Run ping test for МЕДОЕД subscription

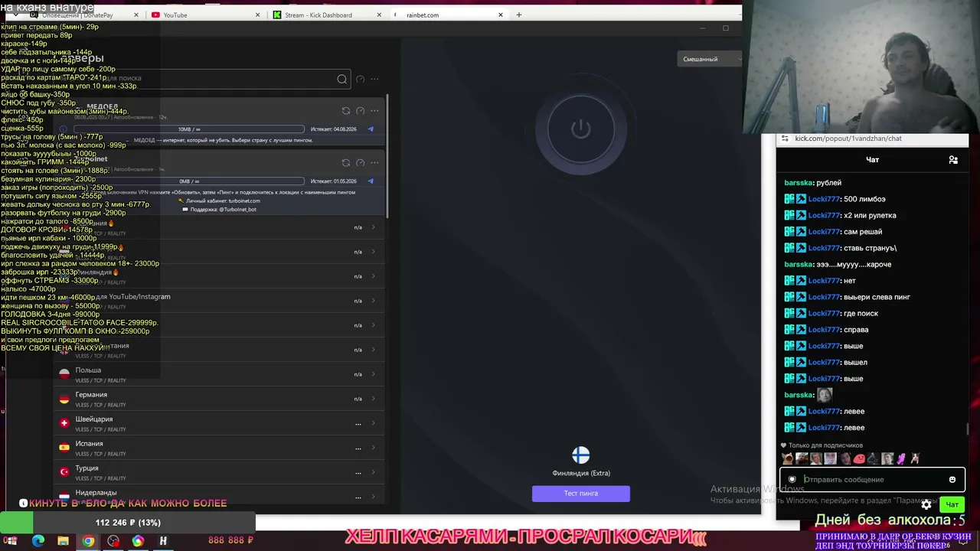pyautogui.click(x=361, y=111)
